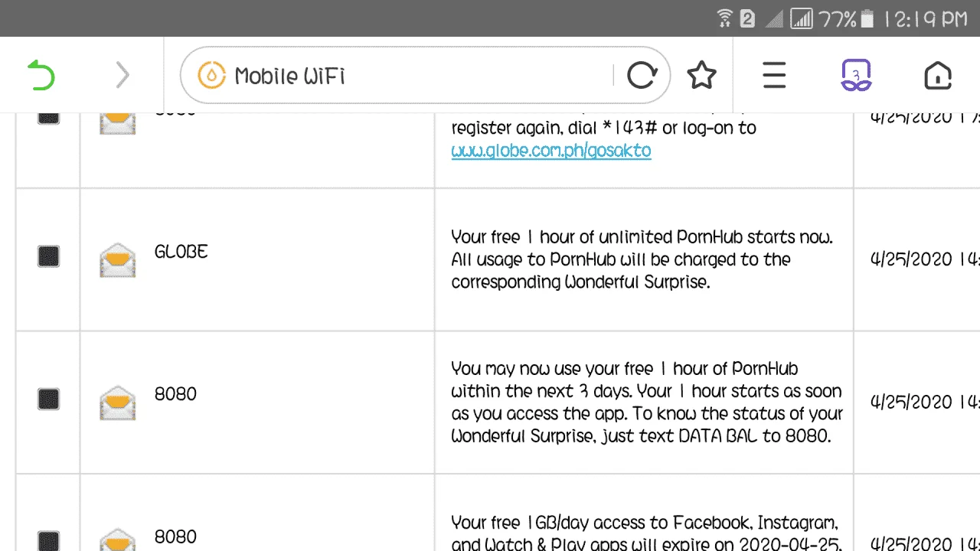Open 'You may now use your free' message
This screenshot has height=551, width=980.
click(x=647, y=403)
